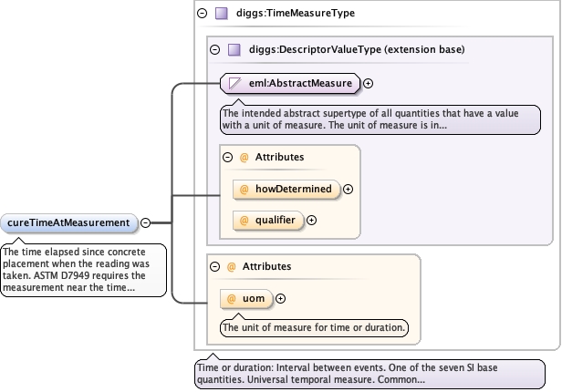Click the eml:AbstractMeasure abstract element icon

coord(234,83)
